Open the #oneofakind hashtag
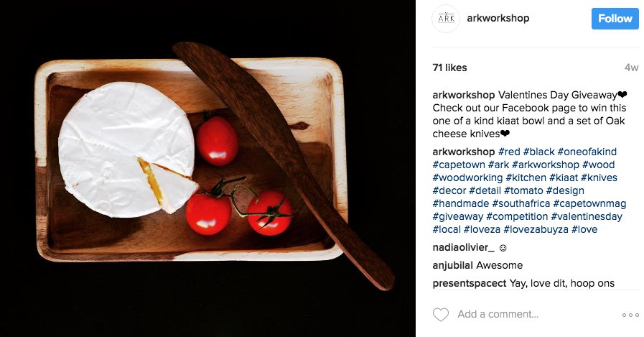 click(587, 152)
